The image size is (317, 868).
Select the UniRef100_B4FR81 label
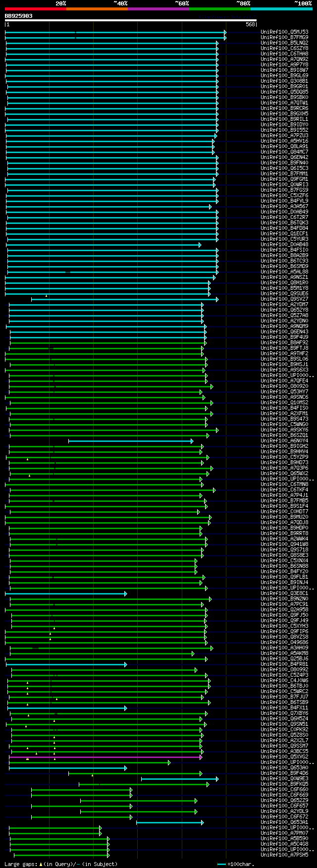coord(284,664)
